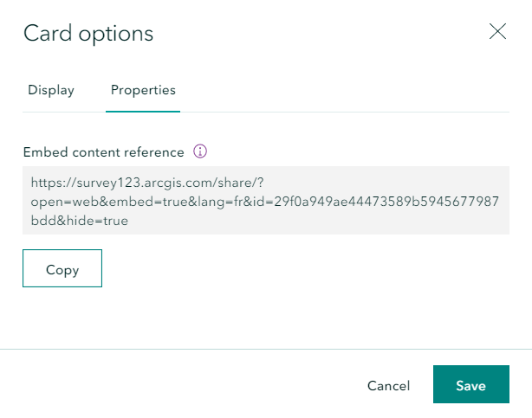
Task: Click the /share/? path segment of URL
Action: click(x=243, y=183)
